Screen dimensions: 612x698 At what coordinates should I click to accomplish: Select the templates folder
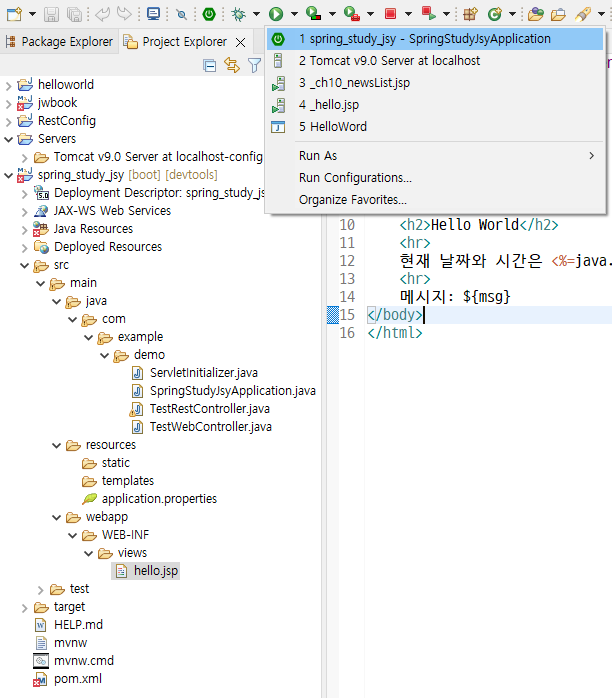pyautogui.click(x=128, y=481)
